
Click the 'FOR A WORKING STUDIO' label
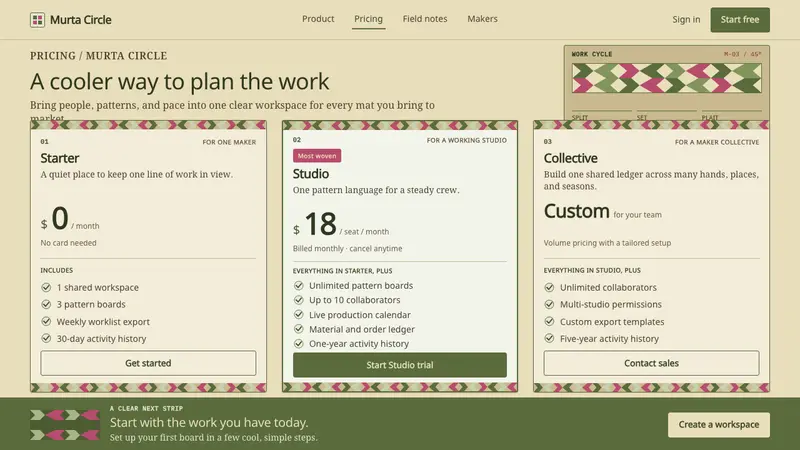(x=467, y=140)
